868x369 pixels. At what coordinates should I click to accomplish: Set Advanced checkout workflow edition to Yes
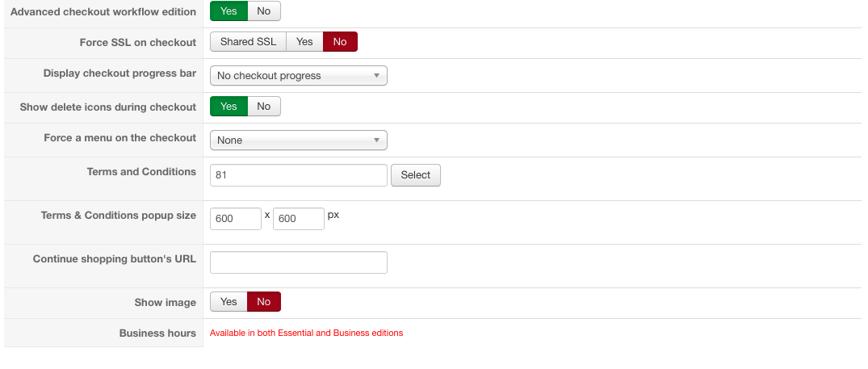229,11
